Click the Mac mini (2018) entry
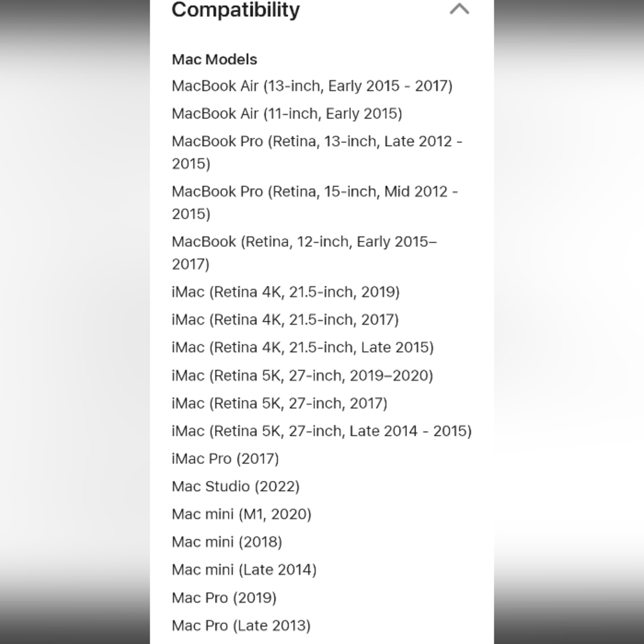The width and height of the screenshot is (644, 644). pyautogui.click(x=227, y=542)
